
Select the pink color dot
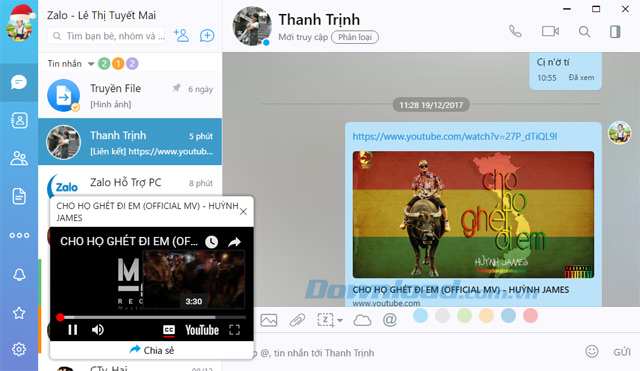point(531,315)
